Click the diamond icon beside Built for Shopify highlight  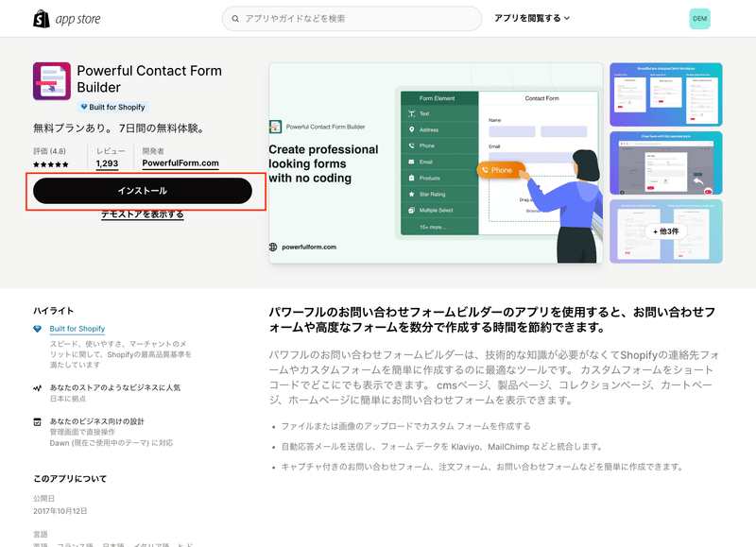click(x=37, y=329)
